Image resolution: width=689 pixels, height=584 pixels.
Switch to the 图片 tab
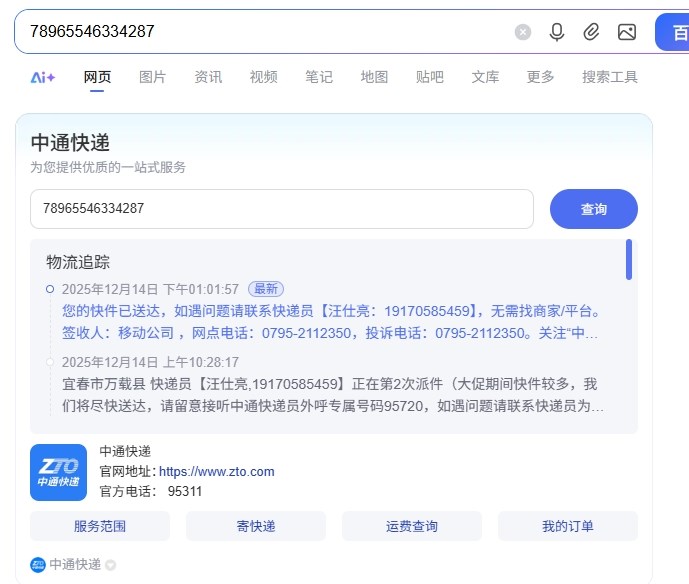click(153, 77)
